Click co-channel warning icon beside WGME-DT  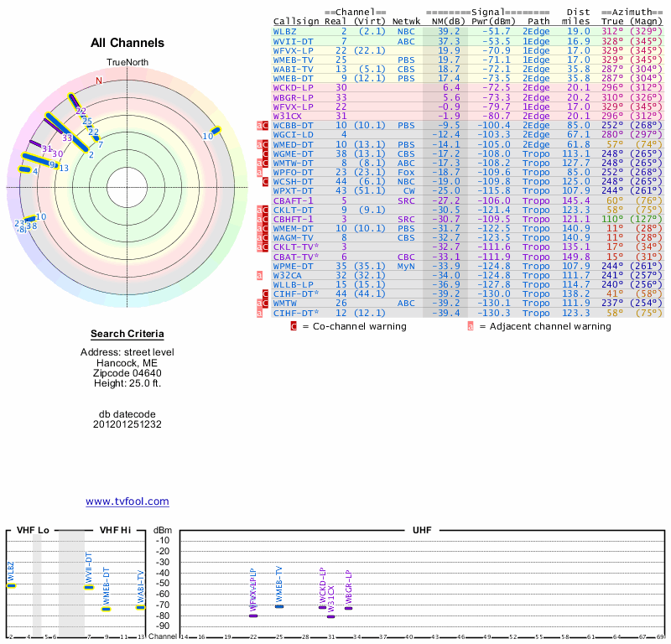tap(266, 153)
